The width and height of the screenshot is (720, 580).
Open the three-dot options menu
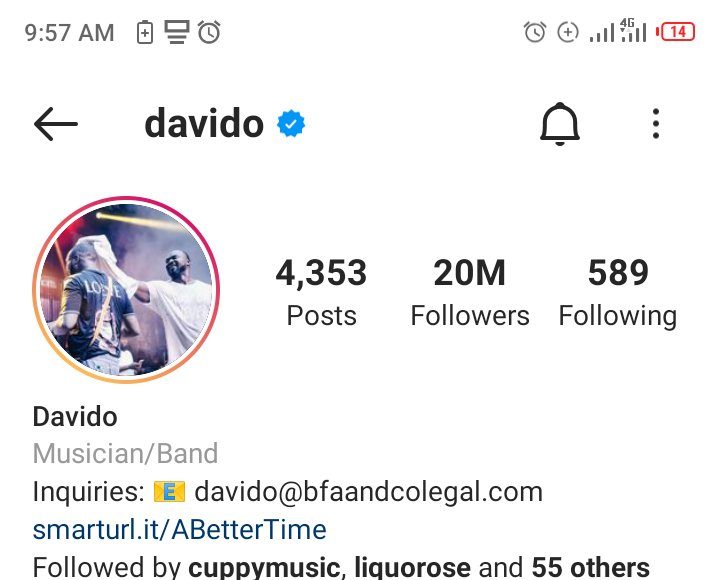(x=656, y=124)
